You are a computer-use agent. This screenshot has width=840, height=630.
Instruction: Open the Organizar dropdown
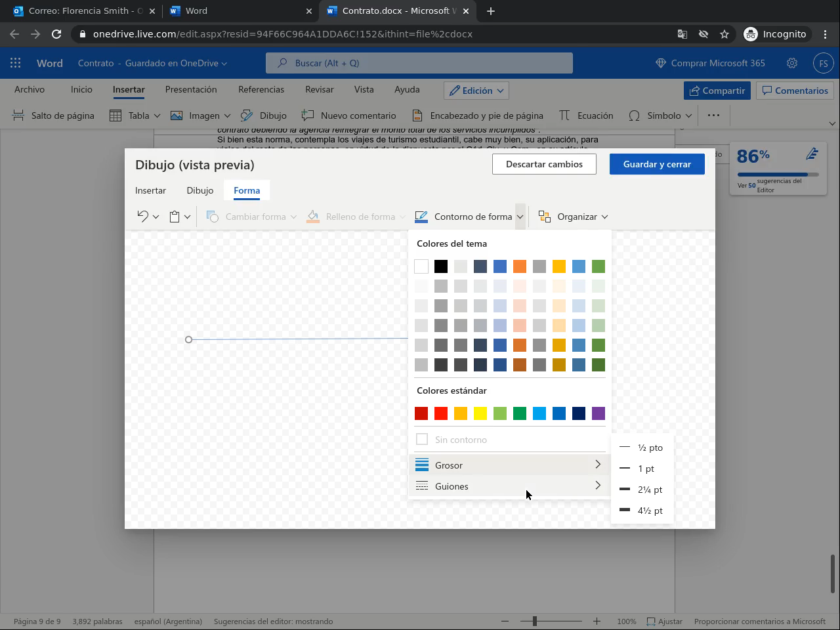[573, 217]
